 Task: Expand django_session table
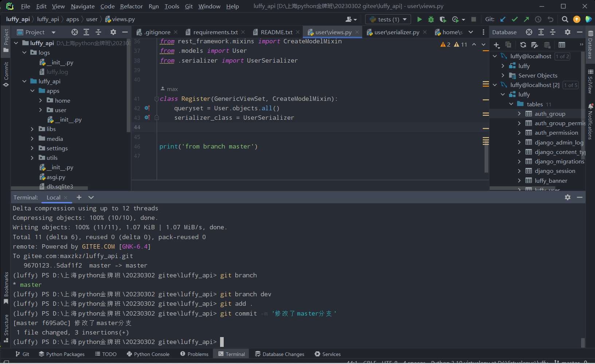(519, 171)
